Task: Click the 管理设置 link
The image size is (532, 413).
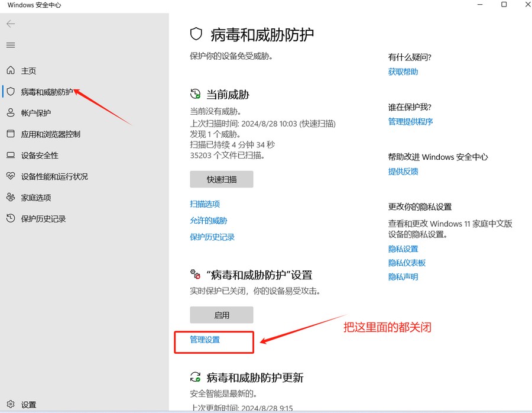Action: point(205,340)
